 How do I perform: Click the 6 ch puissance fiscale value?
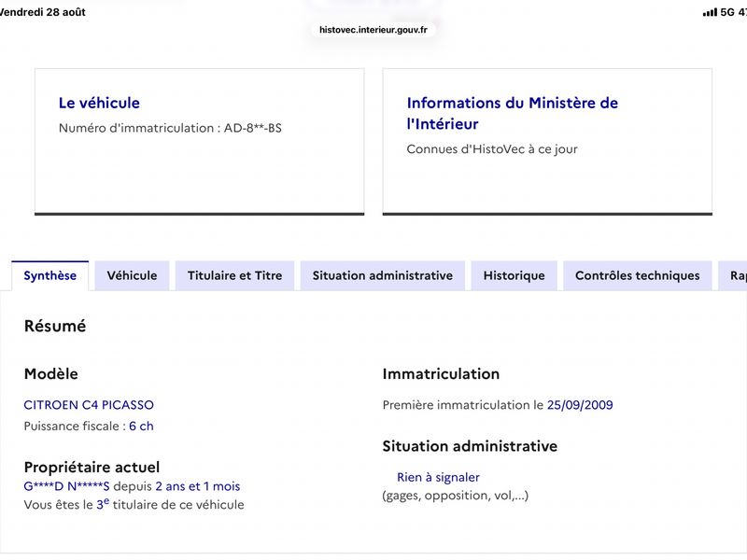pyautogui.click(x=141, y=426)
